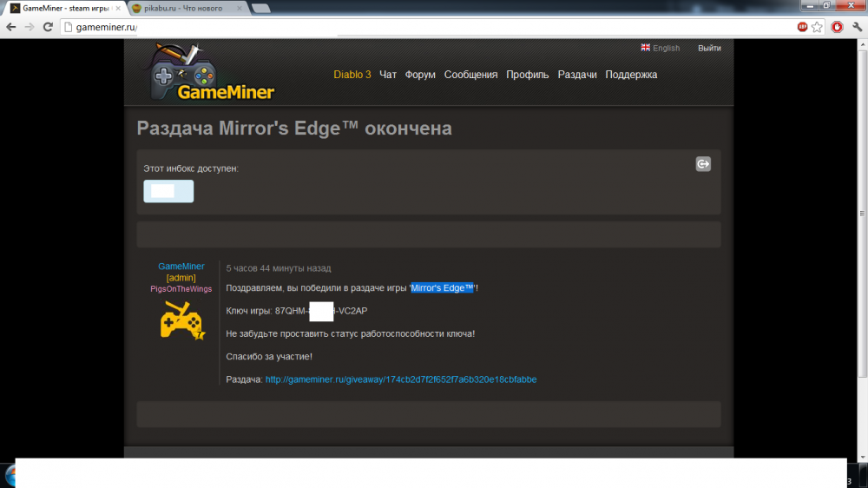The width and height of the screenshot is (868, 488).
Task: Open Сообщения in the navigation
Action: point(470,75)
